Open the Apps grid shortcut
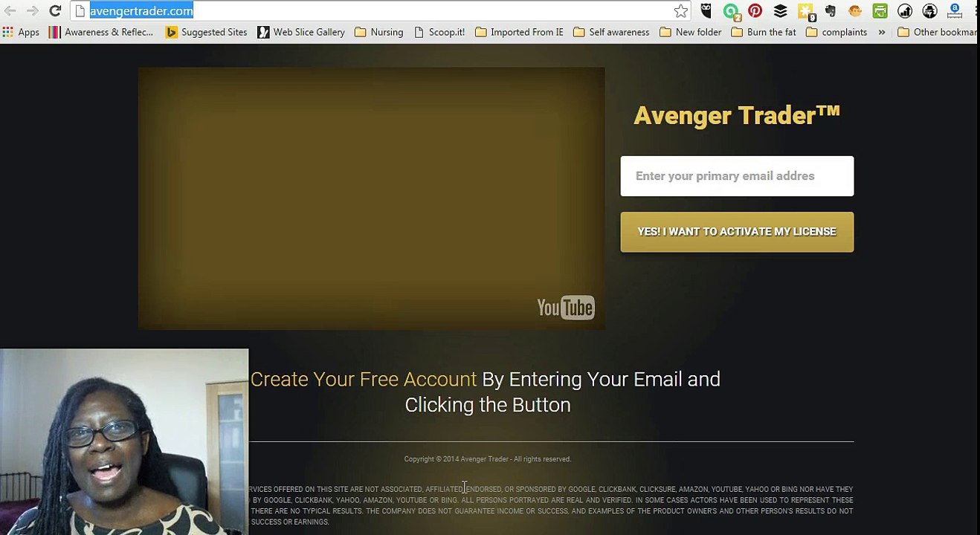Image resolution: width=980 pixels, height=535 pixels. point(21,32)
